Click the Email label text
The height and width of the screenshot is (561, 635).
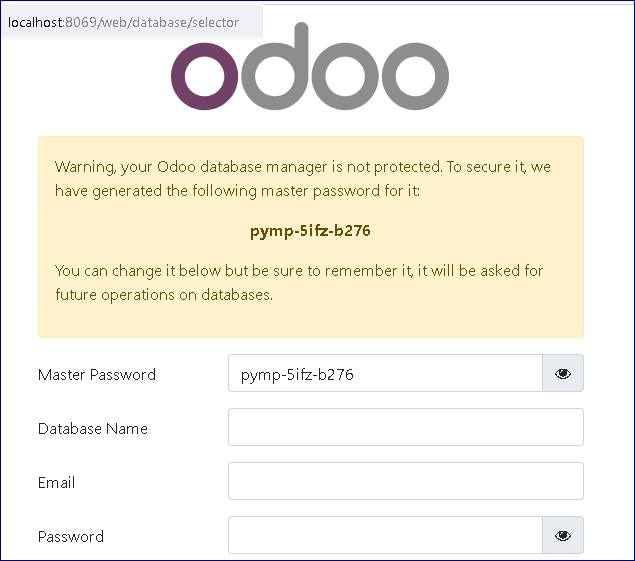(56, 483)
